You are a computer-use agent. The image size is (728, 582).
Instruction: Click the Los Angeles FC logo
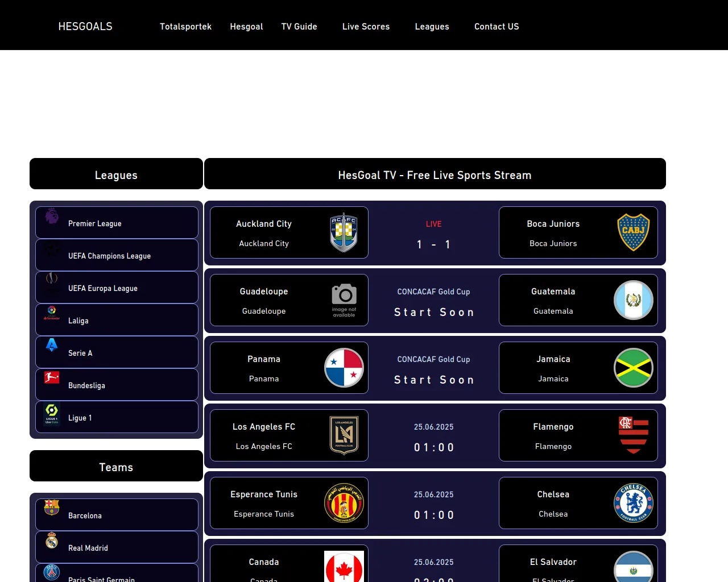tap(344, 435)
